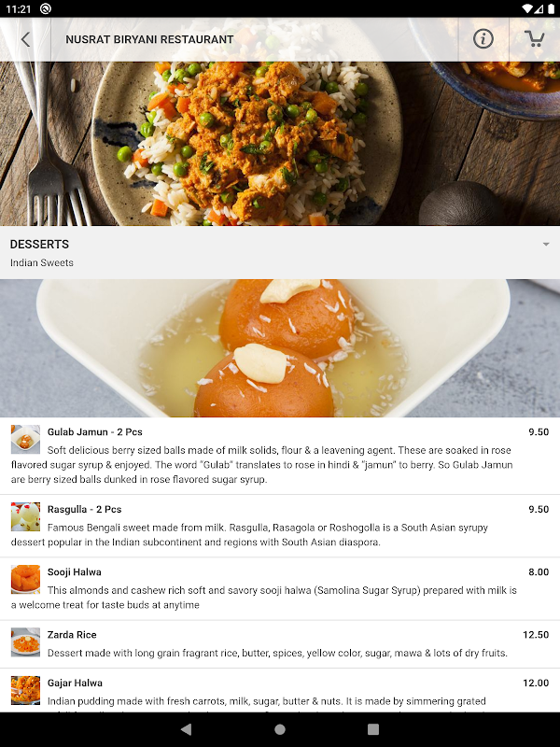This screenshot has height=747, width=560.
Task: Tap Nusrat Biryani Restaurant title
Action: point(149,39)
